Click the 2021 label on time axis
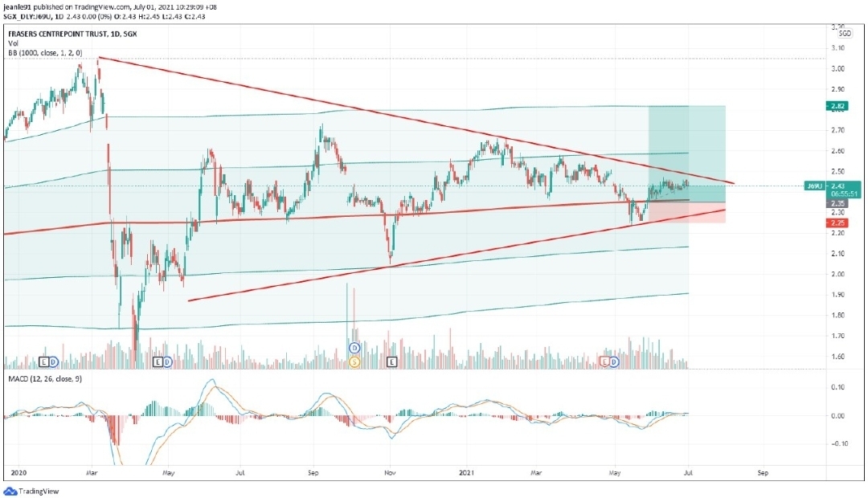 tap(467, 472)
